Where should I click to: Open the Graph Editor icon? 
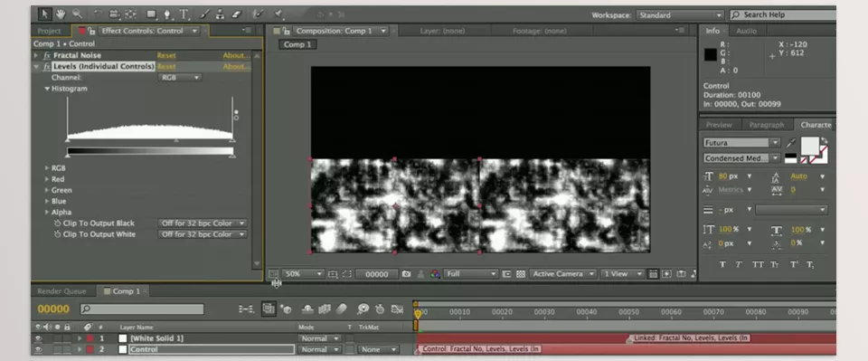[x=397, y=309]
